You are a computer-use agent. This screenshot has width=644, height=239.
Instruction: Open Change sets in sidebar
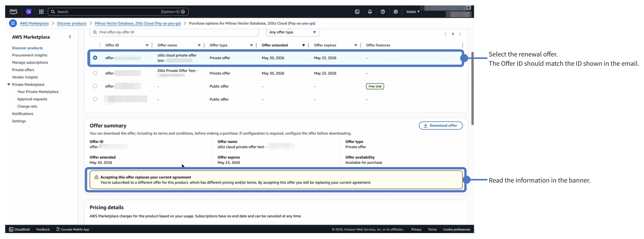click(x=27, y=106)
